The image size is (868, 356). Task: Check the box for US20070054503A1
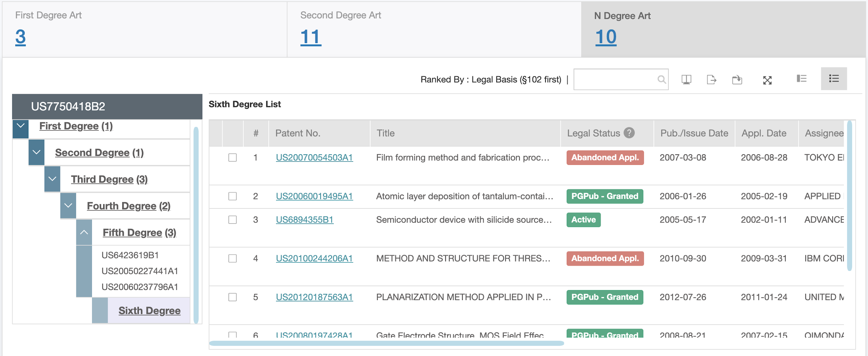coord(233,157)
